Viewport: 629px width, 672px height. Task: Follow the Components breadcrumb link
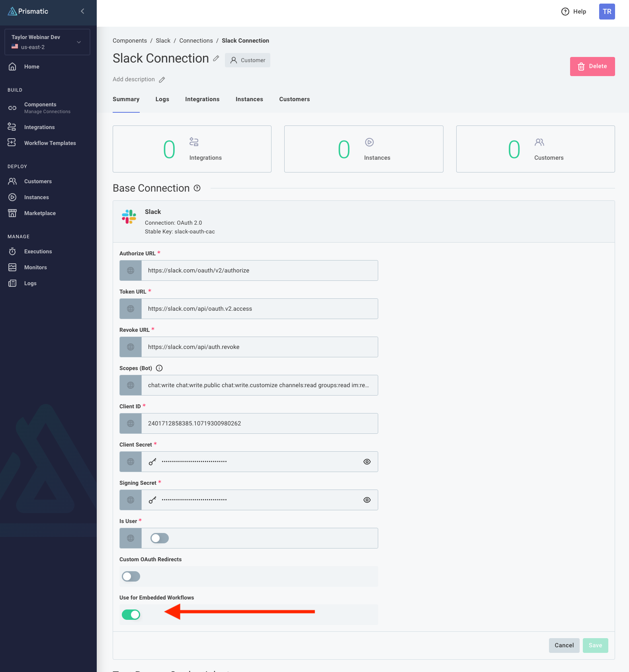pyautogui.click(x=130, y=41)
